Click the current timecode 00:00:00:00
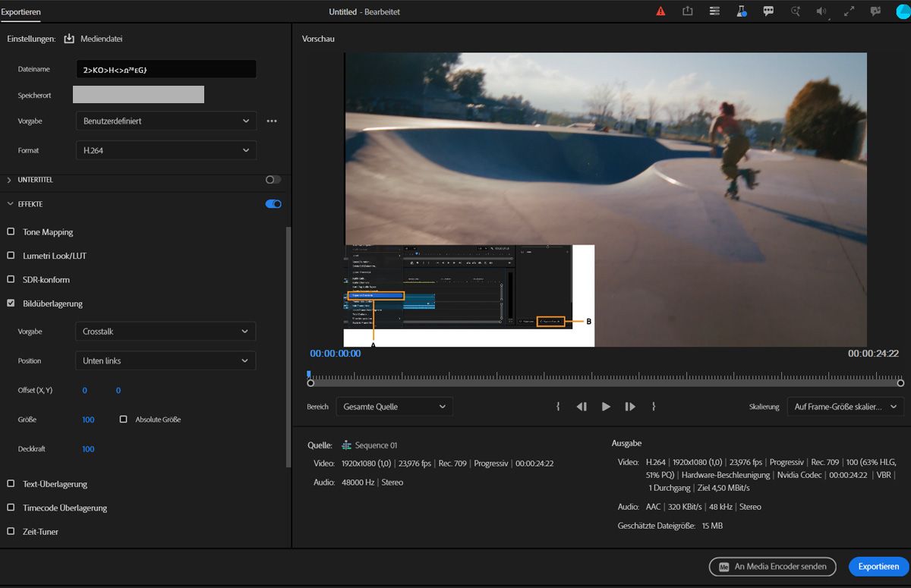This screenshot has height=588, width=911. tap(336, 354)
